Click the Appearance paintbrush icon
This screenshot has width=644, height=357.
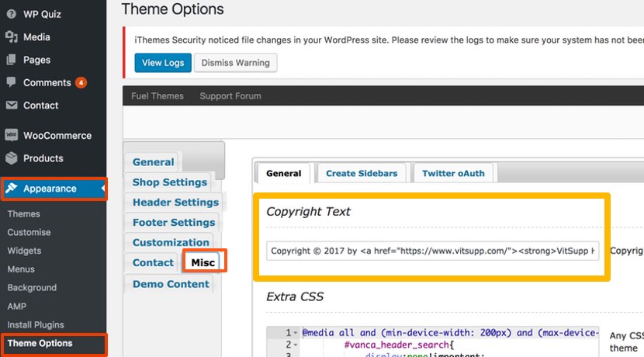[x=12, y=188]
